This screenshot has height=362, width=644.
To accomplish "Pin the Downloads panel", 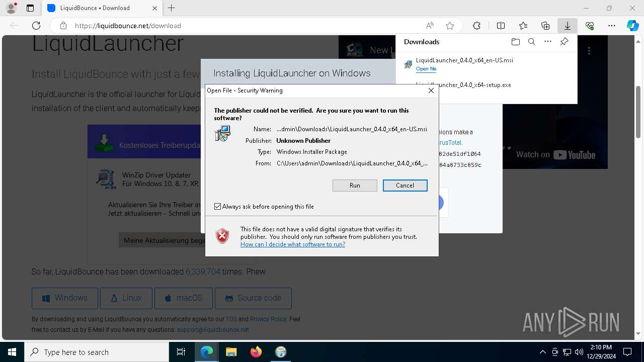I will pyautogui.click(x=565, y=42).
